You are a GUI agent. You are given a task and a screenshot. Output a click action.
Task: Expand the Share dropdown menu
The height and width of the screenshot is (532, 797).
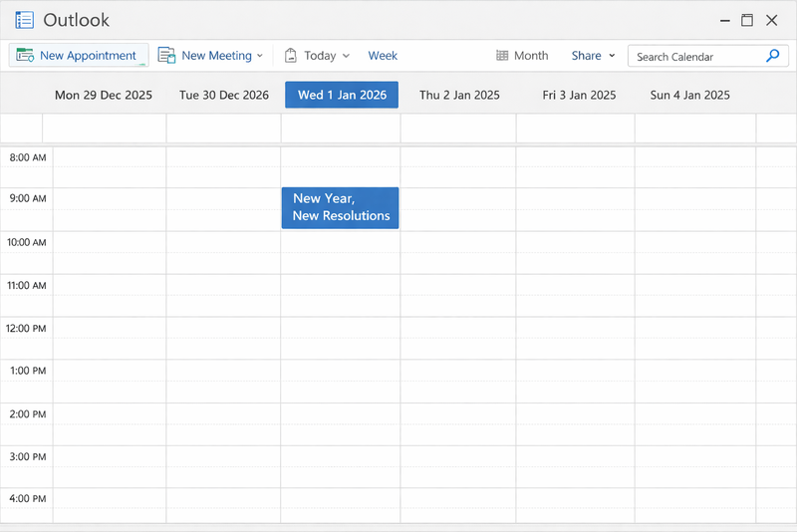point(612,56)
